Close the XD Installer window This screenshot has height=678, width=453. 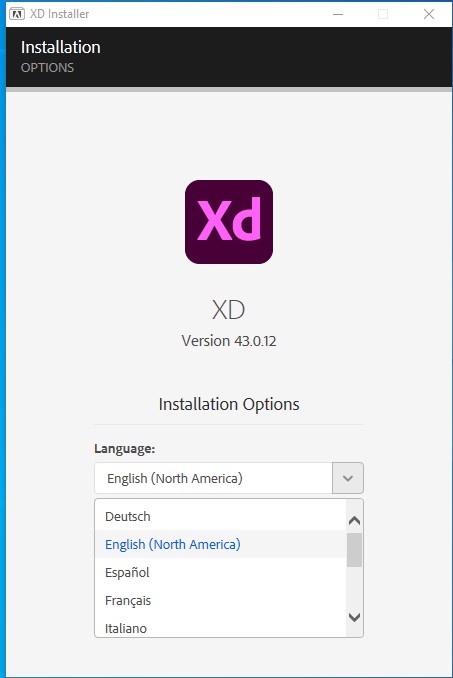429,14
